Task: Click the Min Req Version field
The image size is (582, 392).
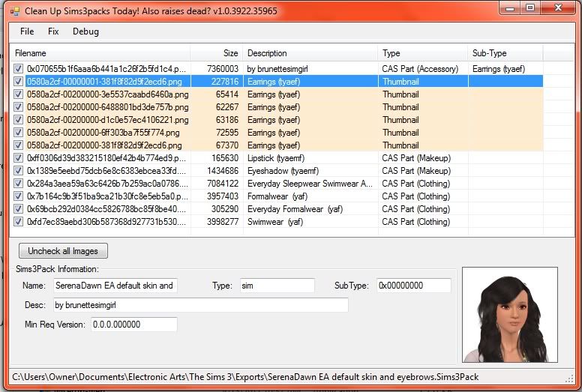Action: click(134, 325)
